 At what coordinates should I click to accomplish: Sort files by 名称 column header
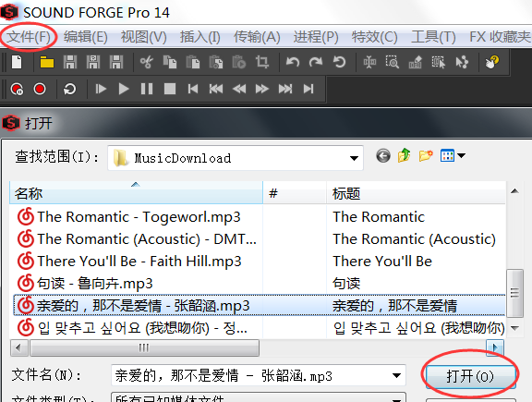(x=136, y=193)
